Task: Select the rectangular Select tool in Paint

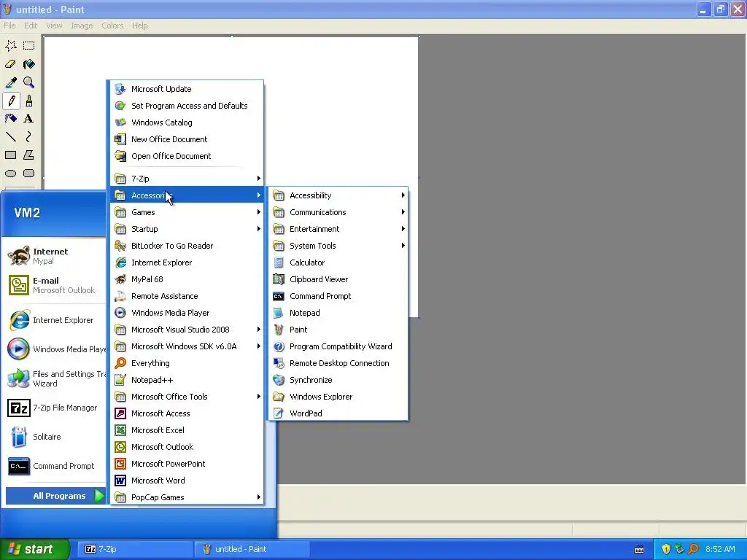Action: click(x=29, y=46)
